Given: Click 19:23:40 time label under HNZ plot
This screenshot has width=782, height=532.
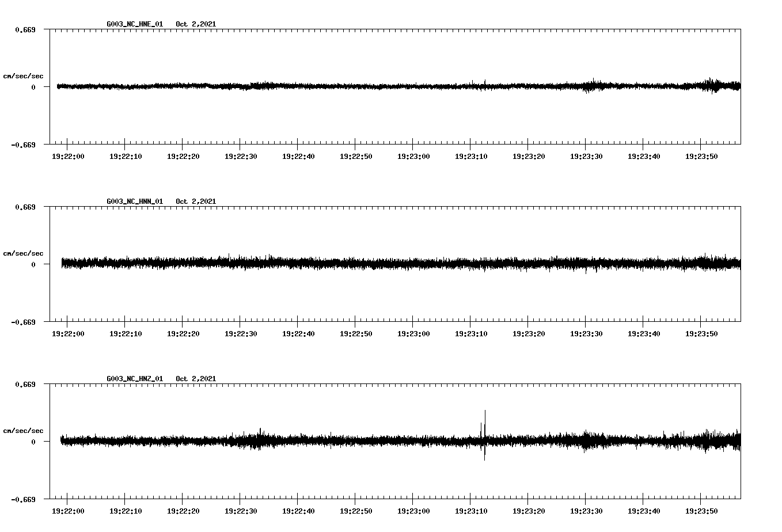Looking at the screenshot, I should coord(644,511).
